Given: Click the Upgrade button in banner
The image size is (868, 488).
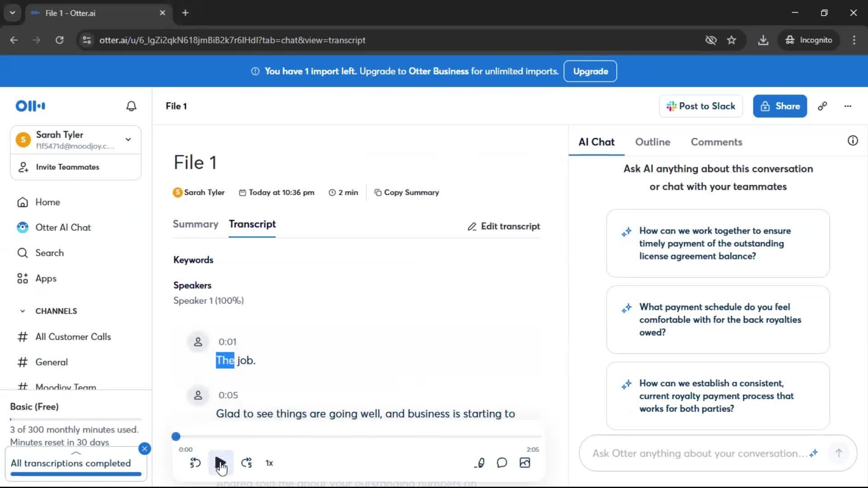Looking at the screenshot, I should [x=590, y=71].
